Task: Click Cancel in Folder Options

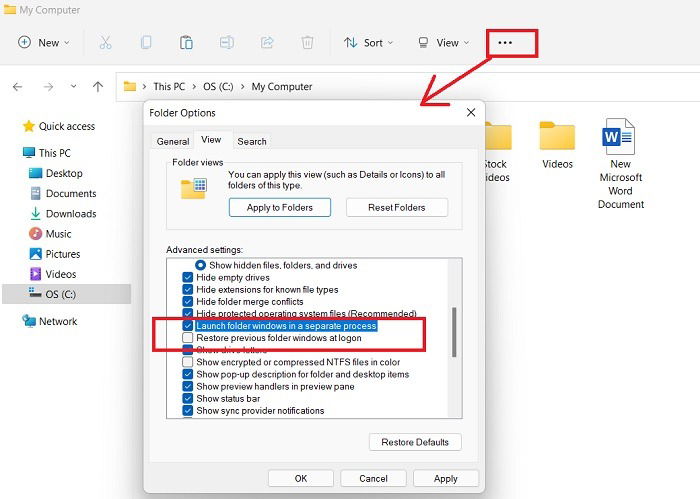Action: (373, 478)
